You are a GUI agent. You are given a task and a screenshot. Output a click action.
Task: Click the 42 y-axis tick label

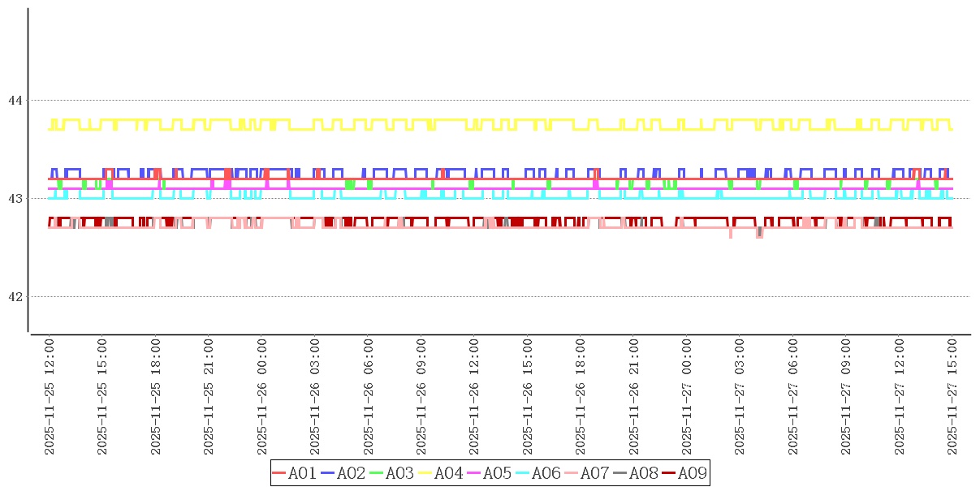coord(15,297)
